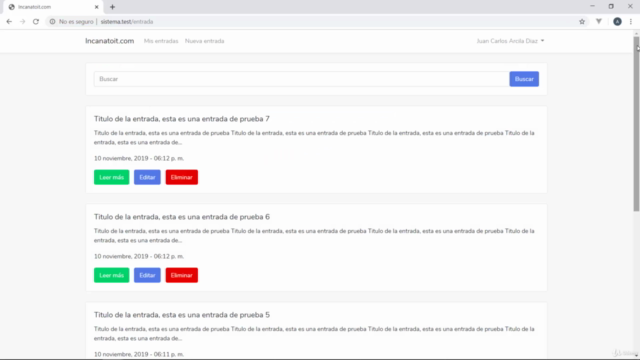640x360 pixels.
Task: Click the date 10 noviembre, 2019 - 06:12 p. m. under prueba 6
Action: [x=139, y=256]
